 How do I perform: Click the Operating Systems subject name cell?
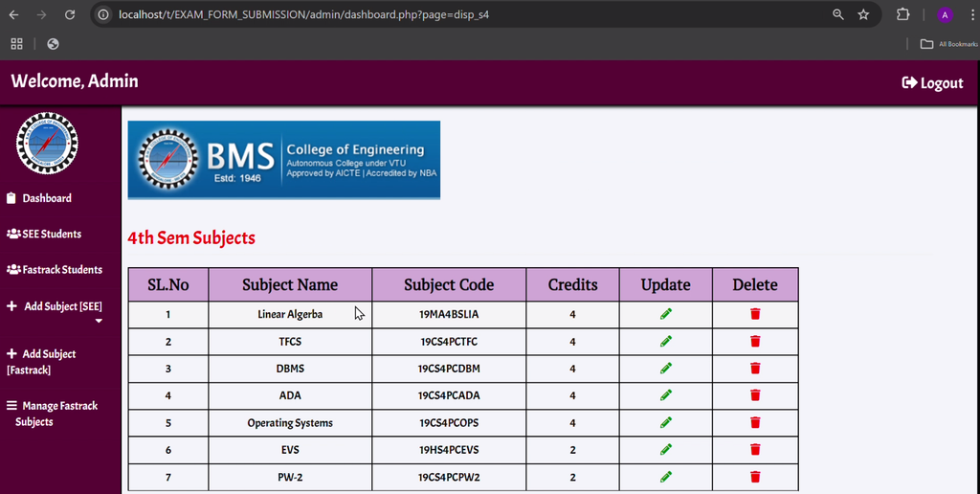290,423
